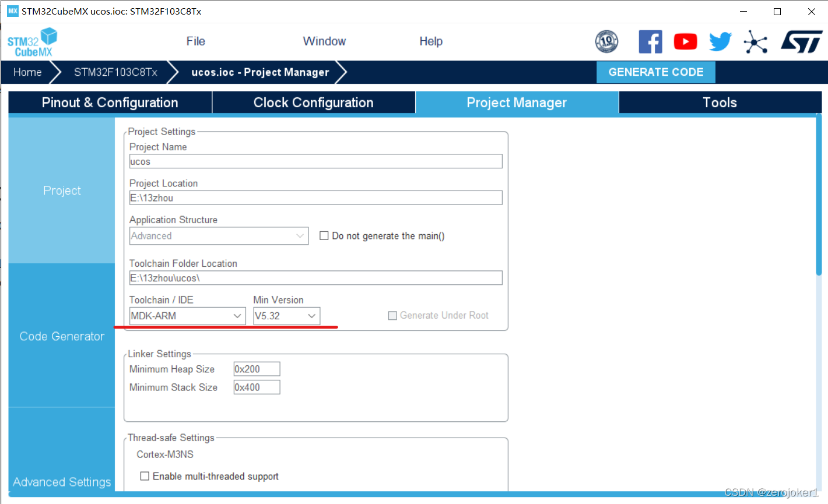Select the Project side section
828x504 pixels.
pos(62,191)
